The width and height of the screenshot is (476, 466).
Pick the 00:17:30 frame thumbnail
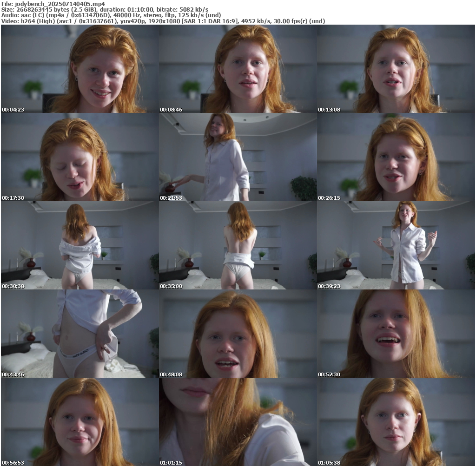tap(79, 157)
